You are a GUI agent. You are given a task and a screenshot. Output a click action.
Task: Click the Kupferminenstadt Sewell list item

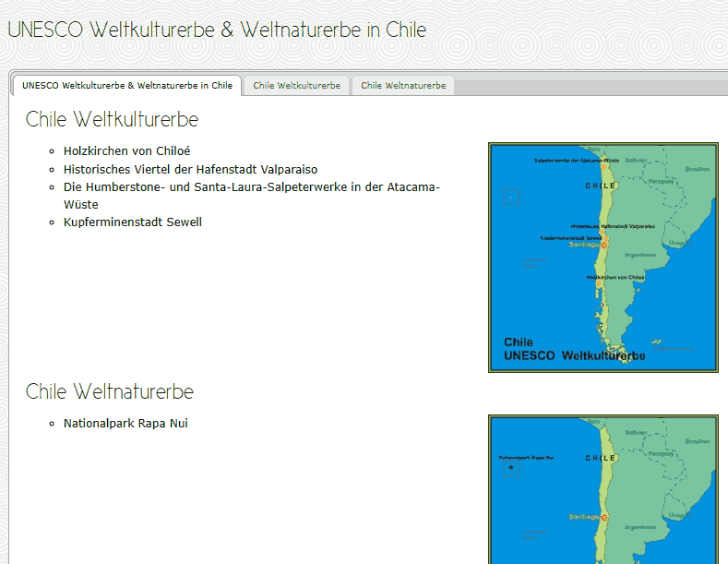click(133, 222)
